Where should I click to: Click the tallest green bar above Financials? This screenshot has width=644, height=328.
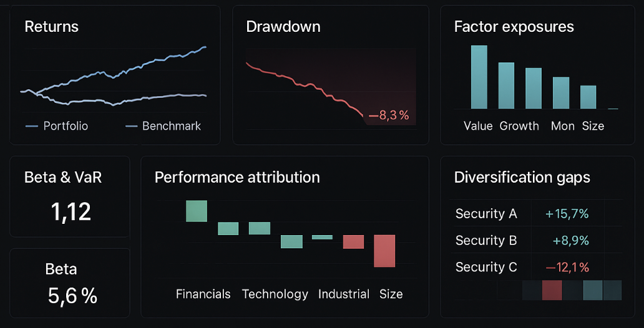pos(196,211)
